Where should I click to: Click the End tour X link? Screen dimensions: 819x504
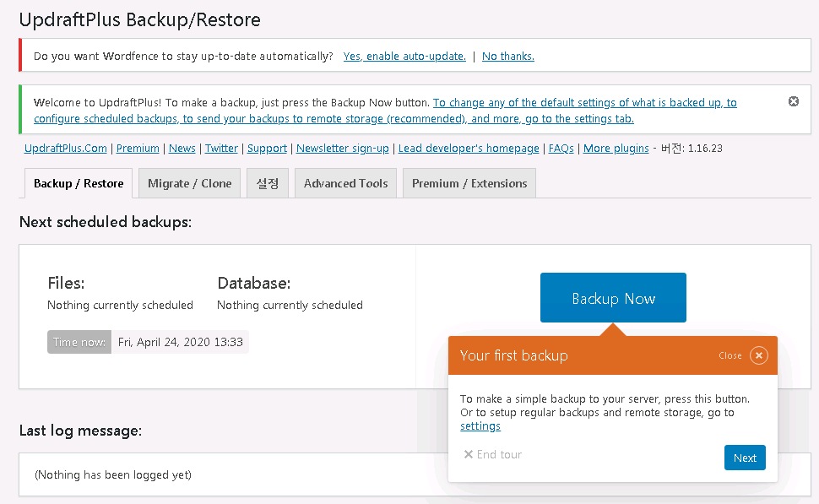point(492,454)
